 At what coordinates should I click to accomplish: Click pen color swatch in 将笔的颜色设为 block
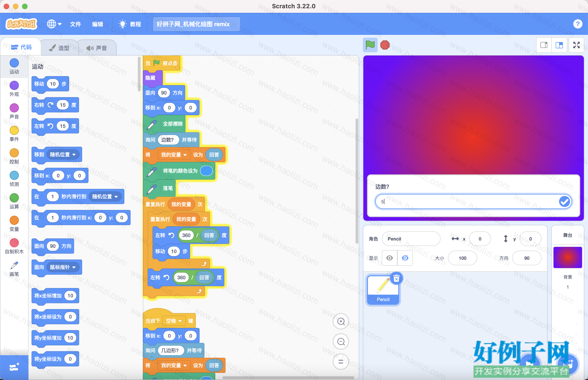click(x=206, y=171)
